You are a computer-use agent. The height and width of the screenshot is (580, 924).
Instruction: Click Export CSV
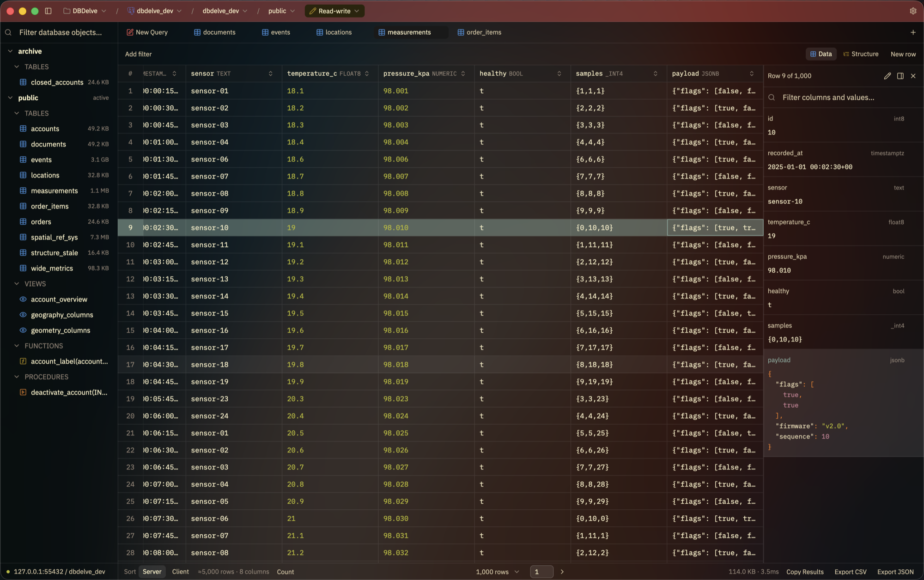tap(850, 572)
